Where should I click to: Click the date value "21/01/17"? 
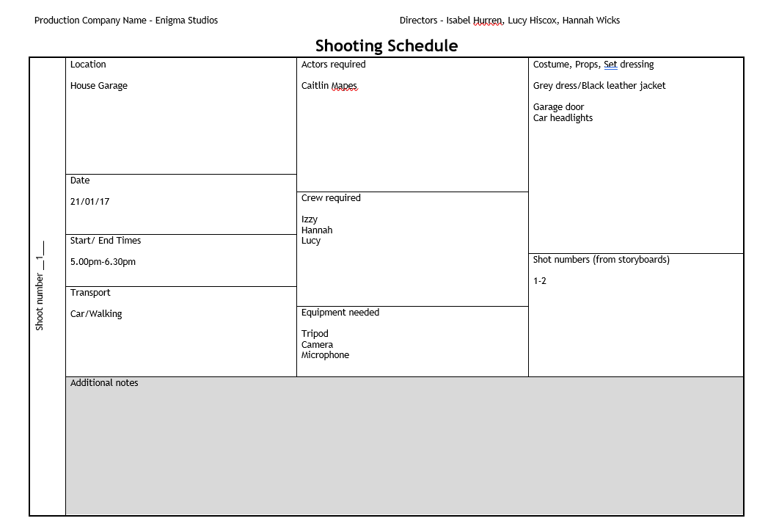[89, 201]
